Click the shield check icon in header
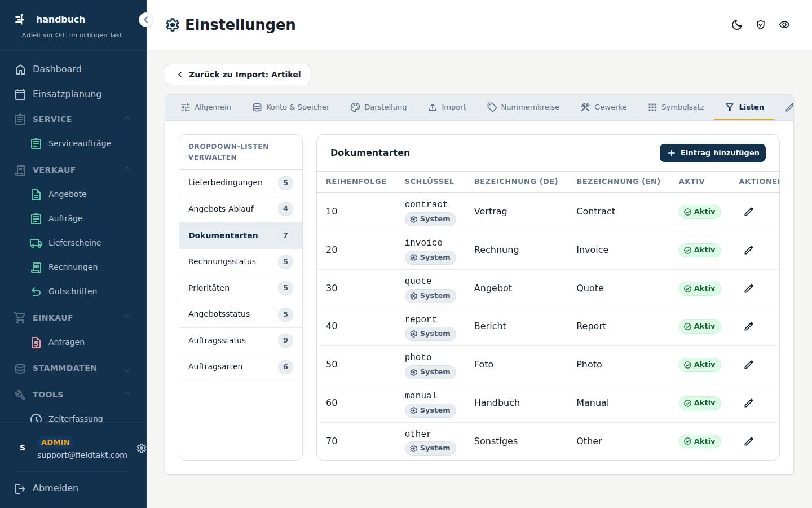 761,25
